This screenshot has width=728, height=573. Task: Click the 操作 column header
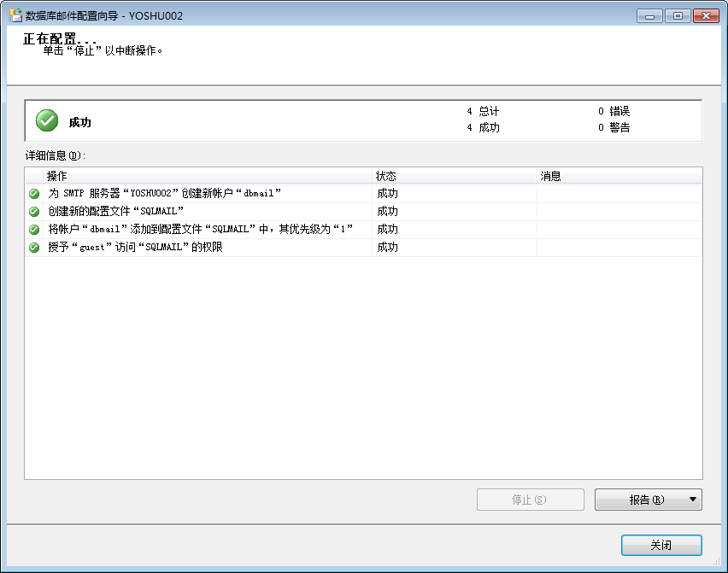click(x=207, y=176)
